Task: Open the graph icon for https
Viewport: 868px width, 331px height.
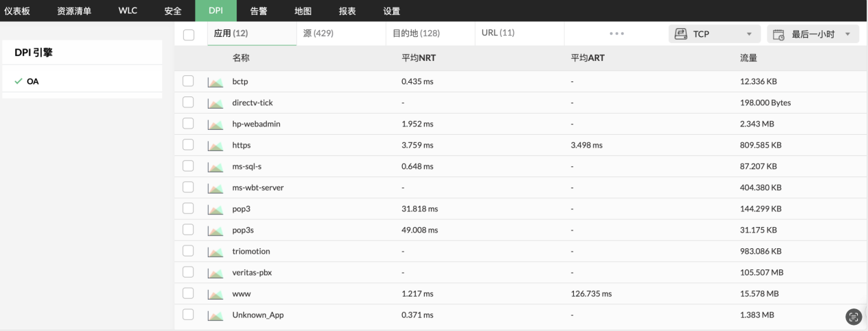Action: point(215,146)
